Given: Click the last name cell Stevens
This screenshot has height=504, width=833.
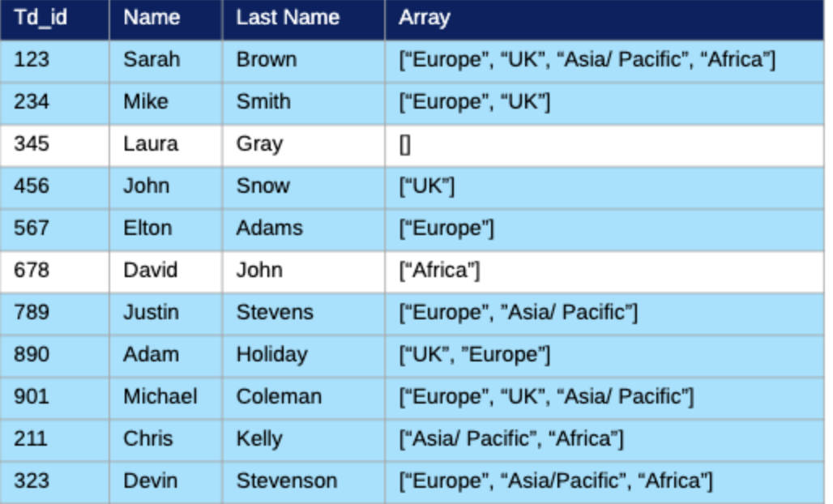Looking at the screenshot, I should (x=275, y=313).
